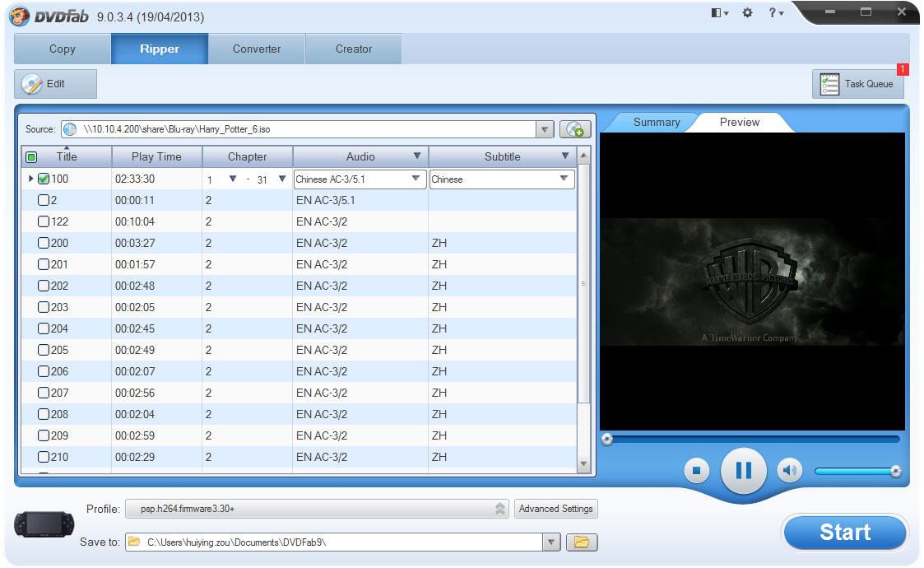Check title 122 checkbox
Screen dimensions: 924x568
pos(44,221)
